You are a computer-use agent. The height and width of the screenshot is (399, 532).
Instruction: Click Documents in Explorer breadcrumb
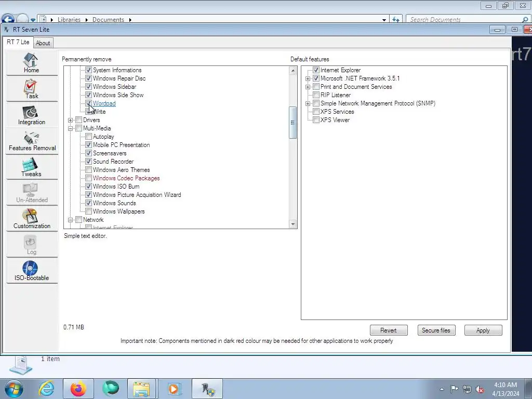click(108, 20)
